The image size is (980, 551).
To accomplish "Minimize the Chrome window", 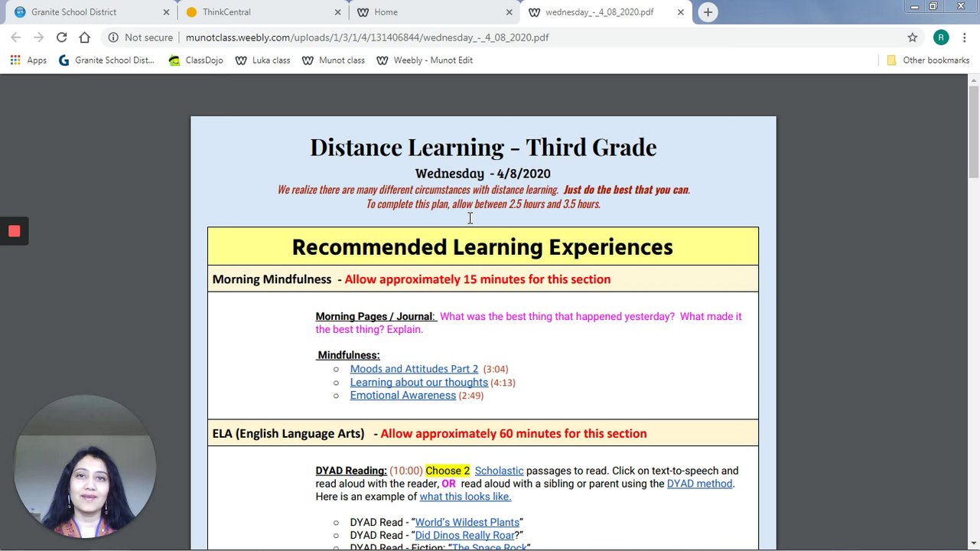I will [914, 7].
